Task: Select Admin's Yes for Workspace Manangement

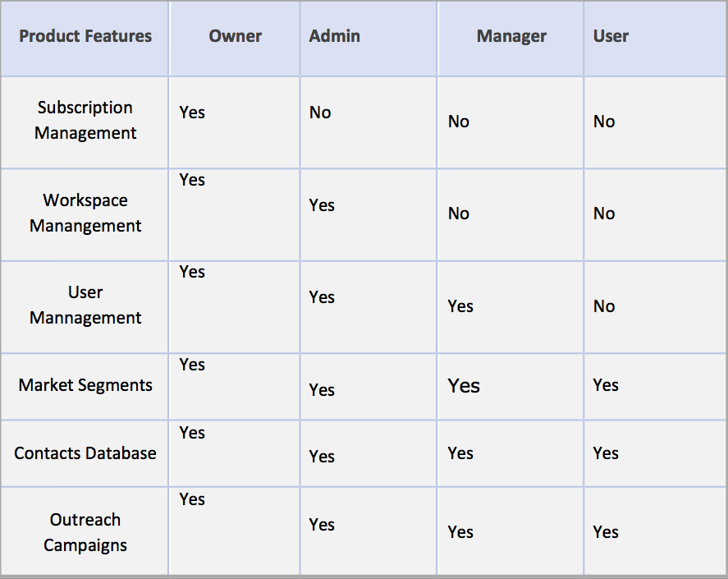Action: coord(322,205)
